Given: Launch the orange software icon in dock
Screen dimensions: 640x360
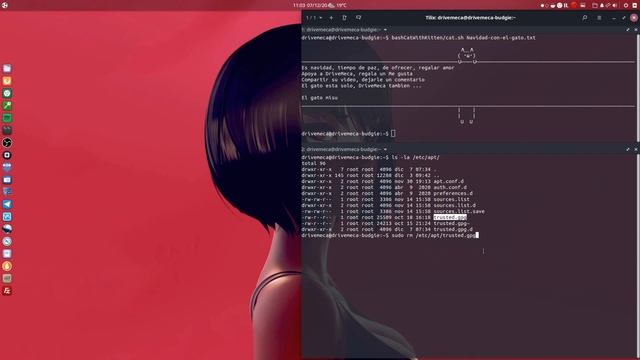Looking at the screenshot, I should [x=7, y=81].
